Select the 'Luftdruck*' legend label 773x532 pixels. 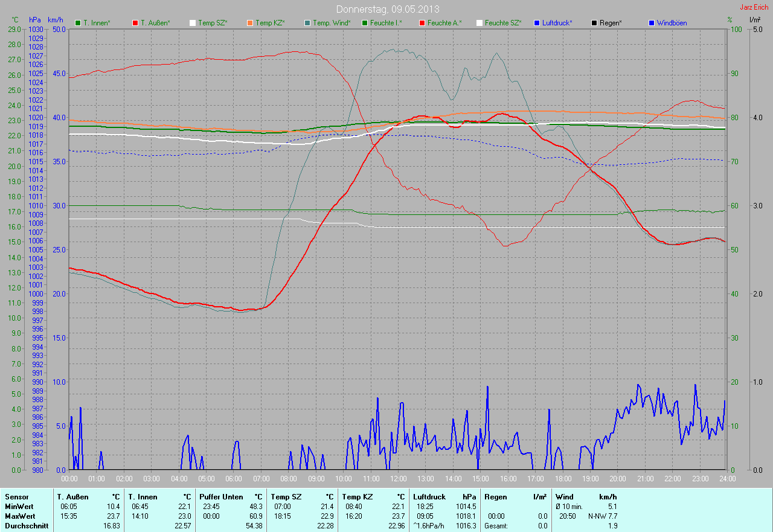pyautogui.click(x=557, y=23)
